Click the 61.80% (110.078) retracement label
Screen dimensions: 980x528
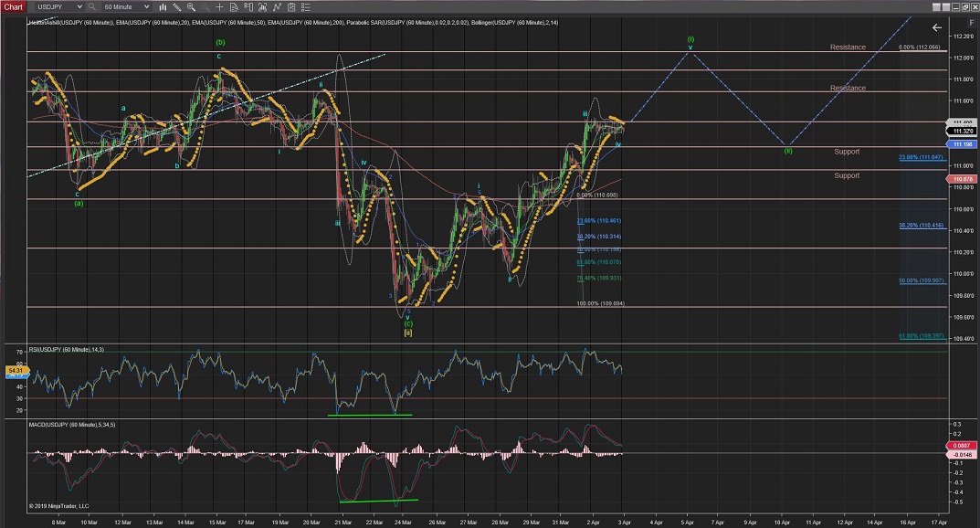tap(599, 262)
